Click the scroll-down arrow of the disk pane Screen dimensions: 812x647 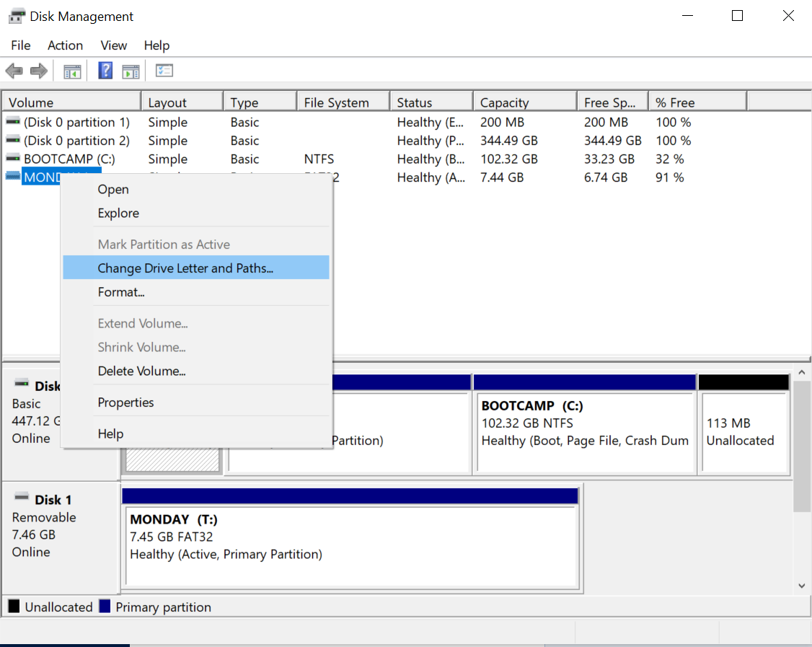(802, 586)
